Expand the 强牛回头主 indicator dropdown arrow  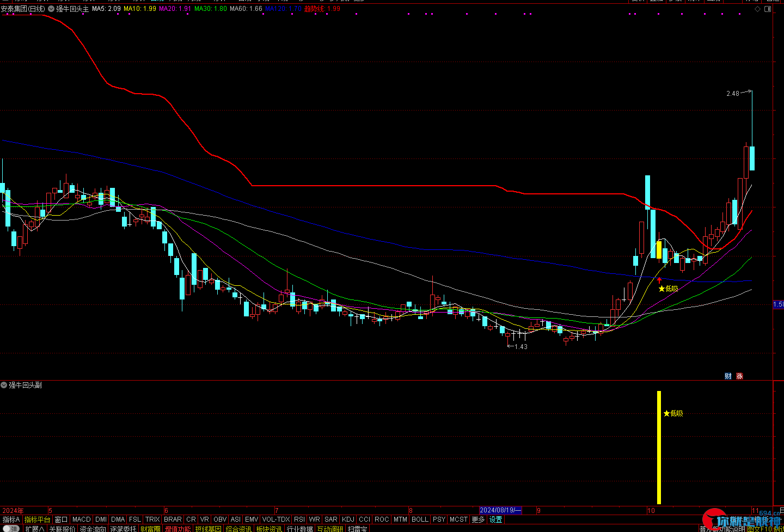(51, 9)
